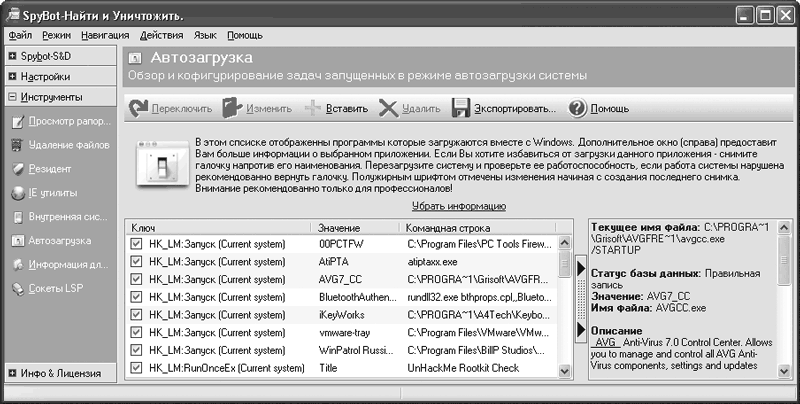Open the Режим menu
800x404 pixels.
57,35
